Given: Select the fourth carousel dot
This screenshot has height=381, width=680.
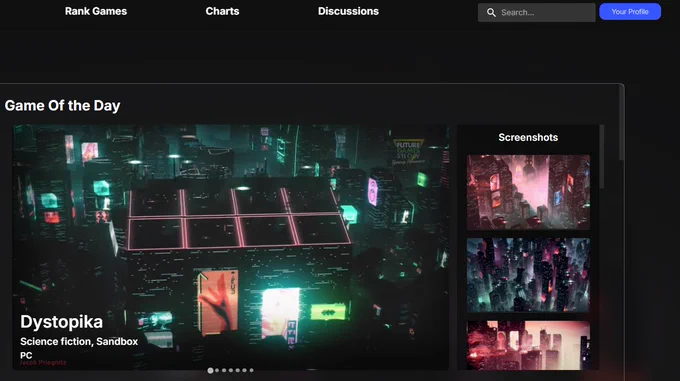Looking at the screenshot, I should tap(231, 370).
